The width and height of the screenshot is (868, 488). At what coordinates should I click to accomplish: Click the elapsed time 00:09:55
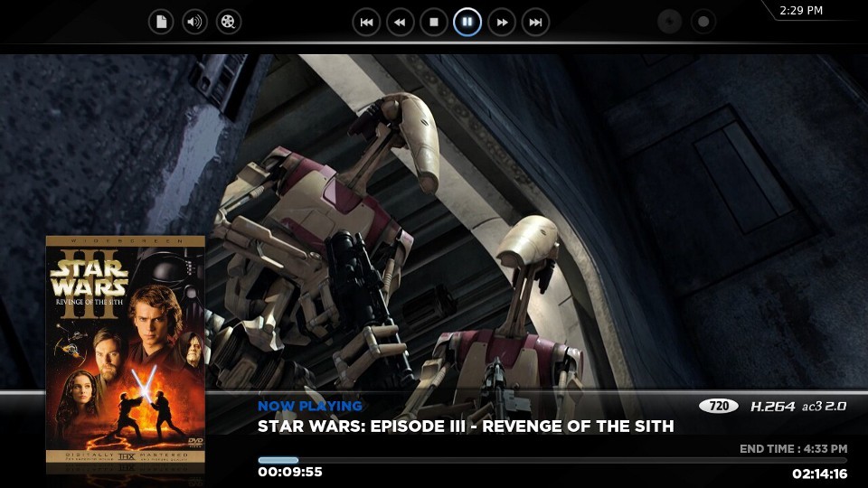[x=290, y=472]
